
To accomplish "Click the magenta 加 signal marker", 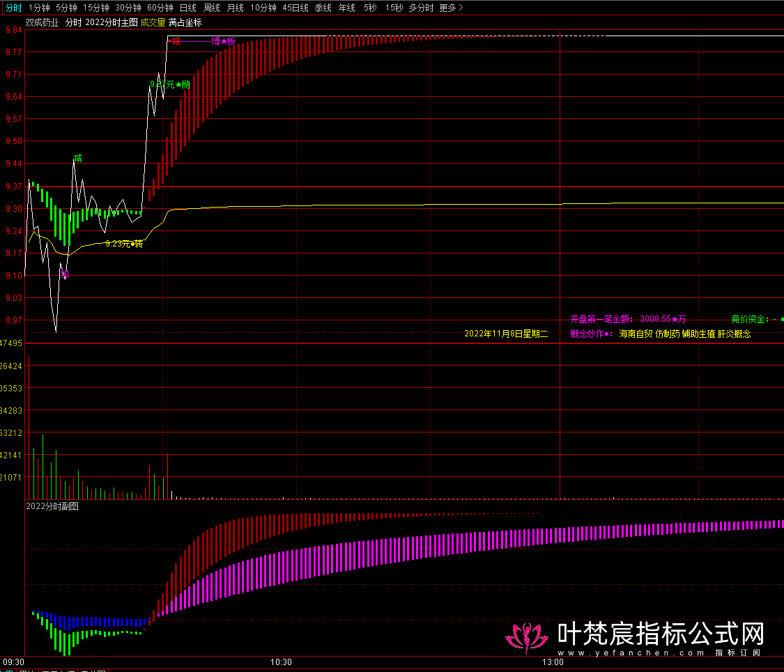I will (65, 274).
